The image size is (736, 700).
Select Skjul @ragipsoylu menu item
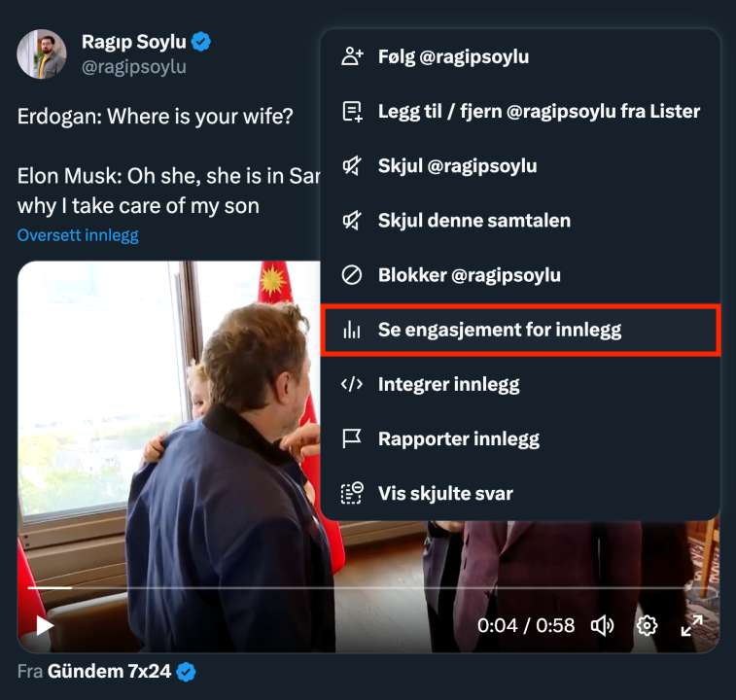(457, 166)
